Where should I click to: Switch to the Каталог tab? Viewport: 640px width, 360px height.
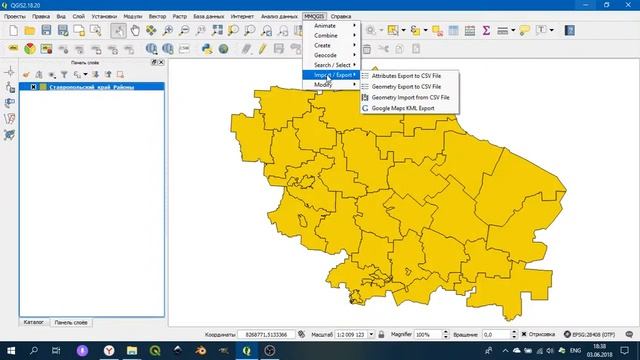click(x=33, y=322)
